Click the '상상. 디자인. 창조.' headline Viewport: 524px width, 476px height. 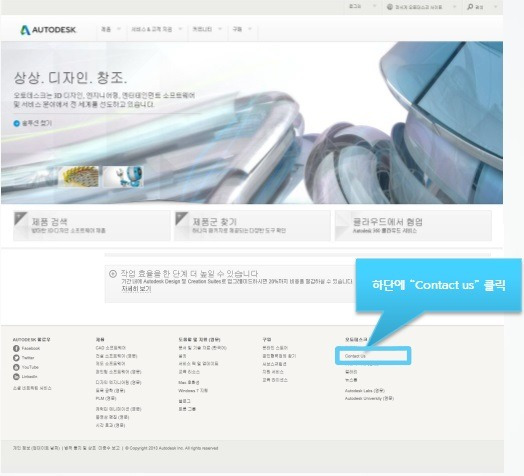70,78
